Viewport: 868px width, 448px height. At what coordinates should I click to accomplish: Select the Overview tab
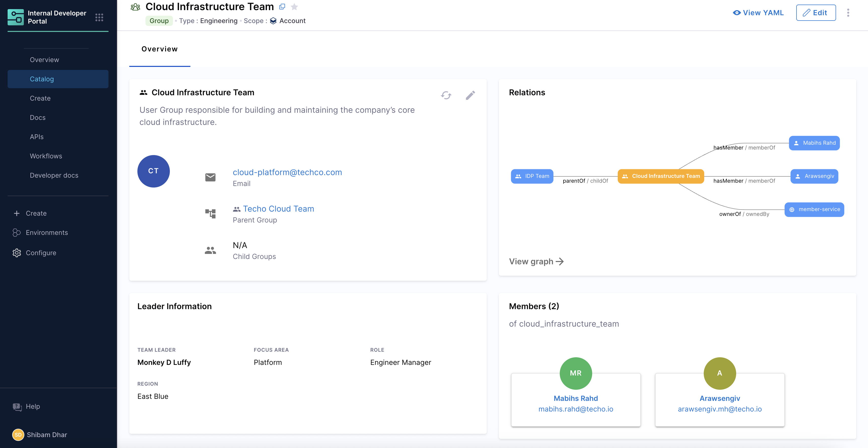click(159, 49)
